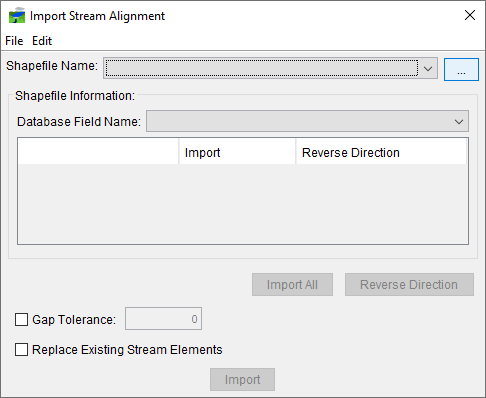Click the Import All button
This screenshot has width=486, height=398.
click(x=292, y=285)
